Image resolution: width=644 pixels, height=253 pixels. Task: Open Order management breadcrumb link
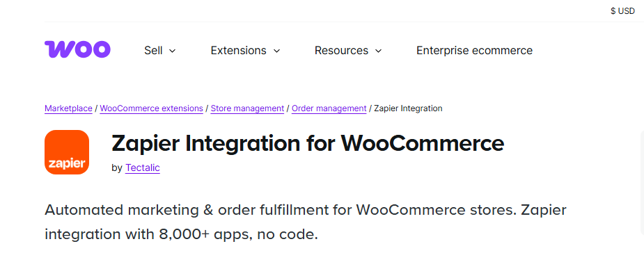coord(329,108)
